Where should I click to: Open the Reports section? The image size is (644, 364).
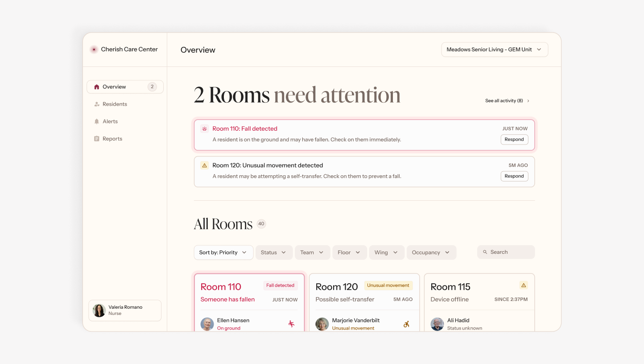112,139
